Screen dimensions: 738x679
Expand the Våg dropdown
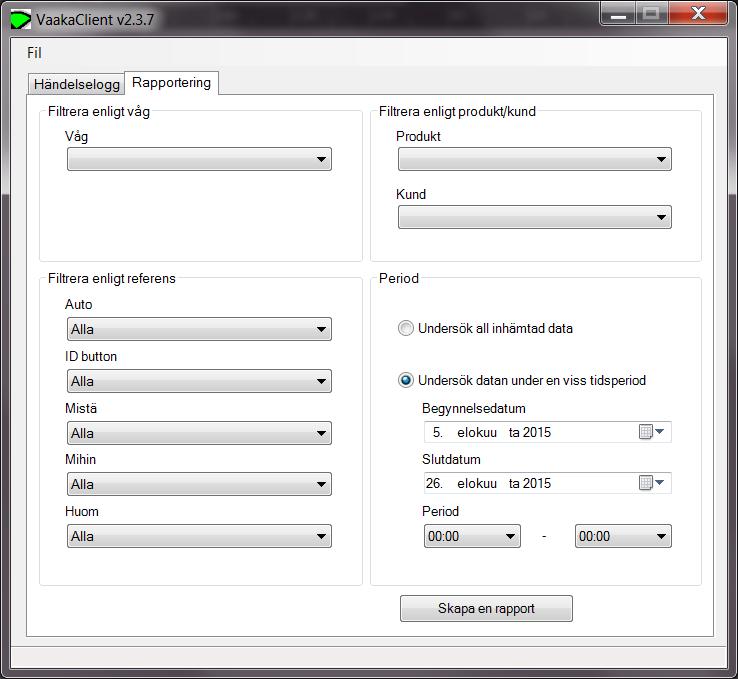(200, 159)
